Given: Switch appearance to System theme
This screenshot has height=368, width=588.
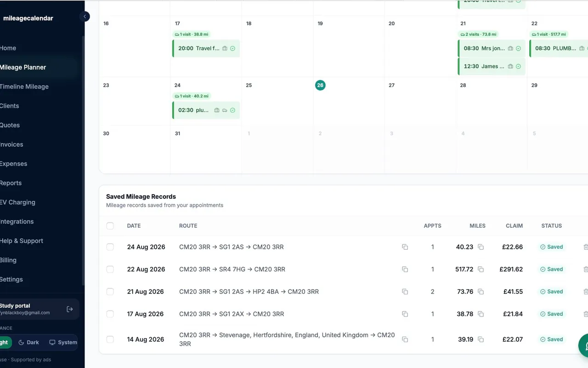Looking at the screenshot, I should tap(63, 343).
